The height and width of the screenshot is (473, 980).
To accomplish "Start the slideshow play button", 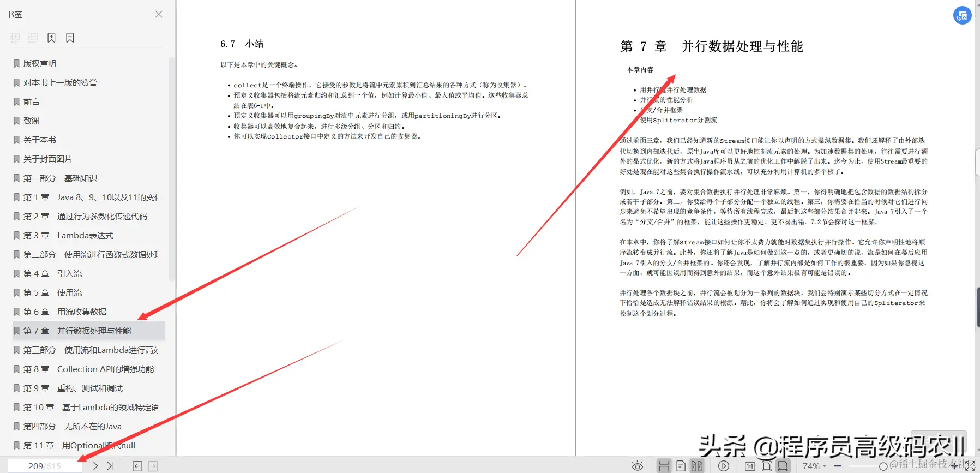I will tap(724, 466).
